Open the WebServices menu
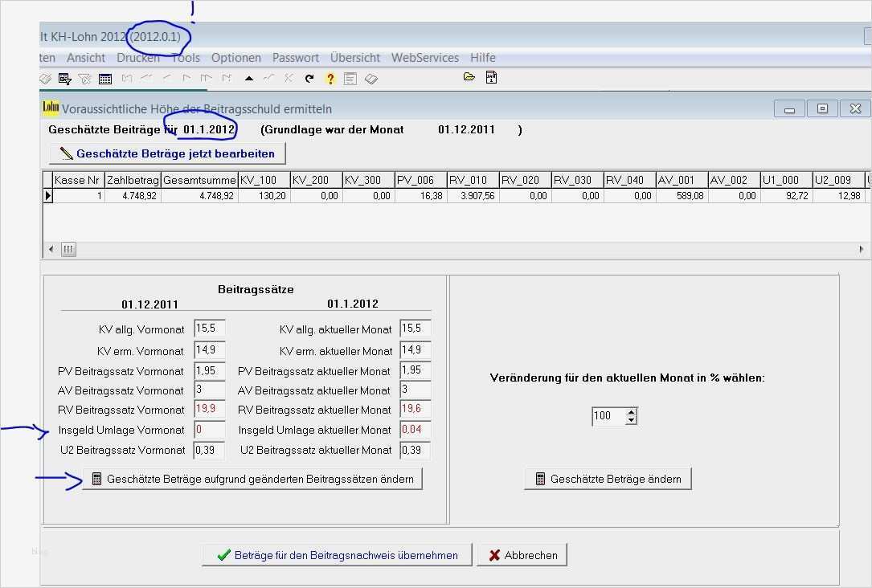 tap(425, 58)
